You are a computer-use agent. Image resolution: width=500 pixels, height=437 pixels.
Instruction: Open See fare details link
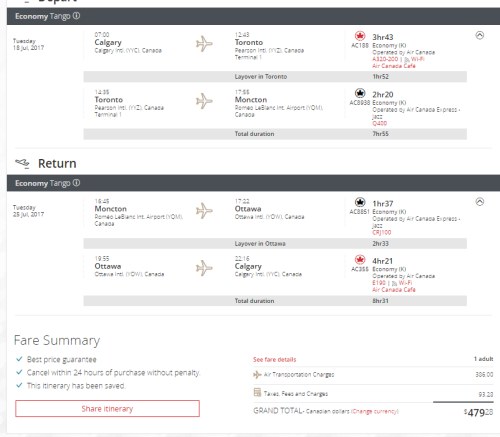click(x=274, y=359)
